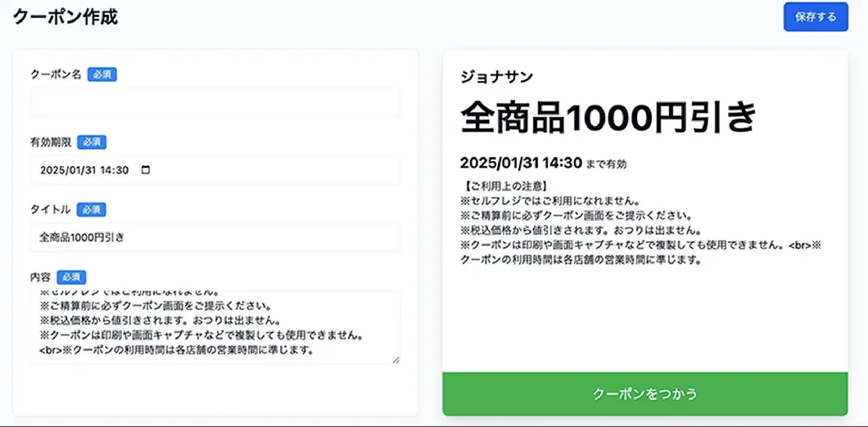Click the preview expiry 2025/01/31 14:30 text

pos(521,163)
